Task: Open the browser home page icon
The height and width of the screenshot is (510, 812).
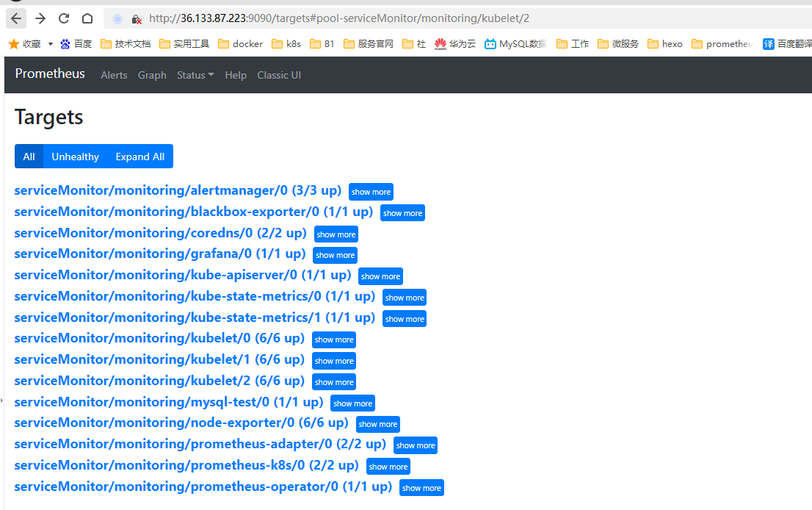Action: [x=87, y=18]
